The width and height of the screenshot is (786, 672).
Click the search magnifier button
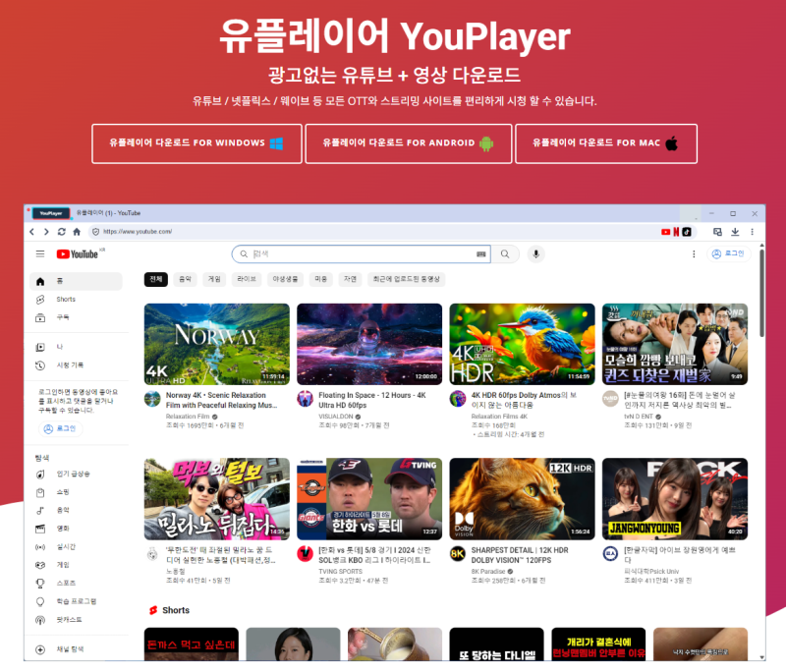(x=505, y=254)
